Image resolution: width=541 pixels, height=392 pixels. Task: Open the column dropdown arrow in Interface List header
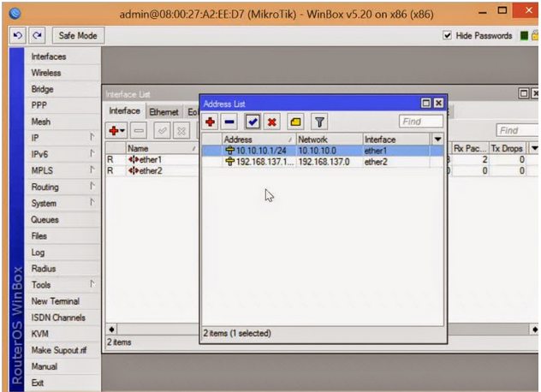point(534,148)
